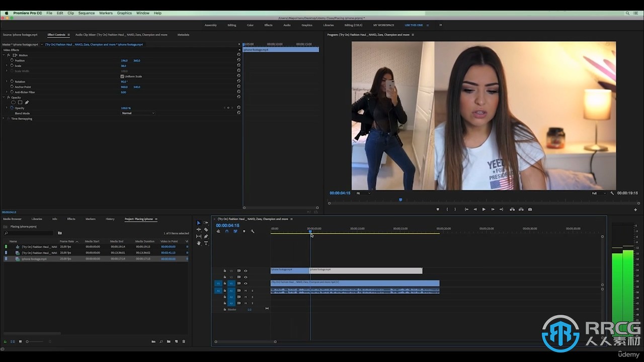Add marker in timeline header
This screenshot has width=644, height=362.
[x=244, y=231]
